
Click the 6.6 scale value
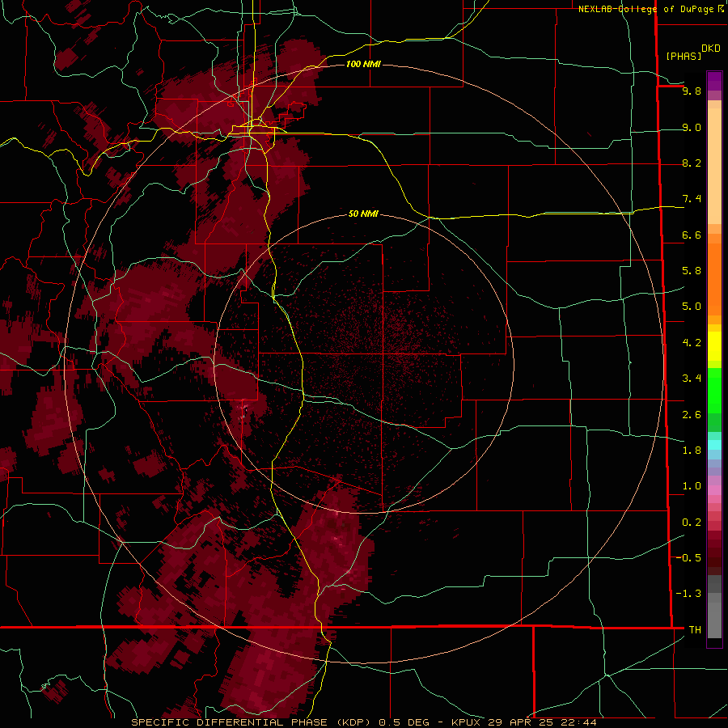tap(692, 235)
